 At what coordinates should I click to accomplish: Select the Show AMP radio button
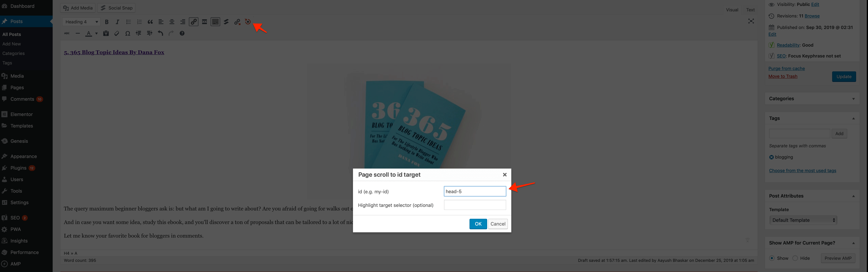(772, 258)
